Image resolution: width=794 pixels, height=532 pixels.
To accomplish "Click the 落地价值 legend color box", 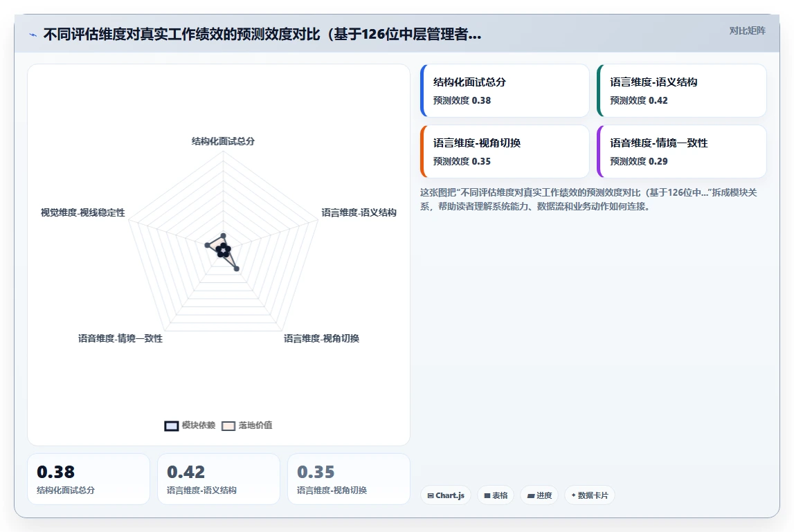I will 228,425.
